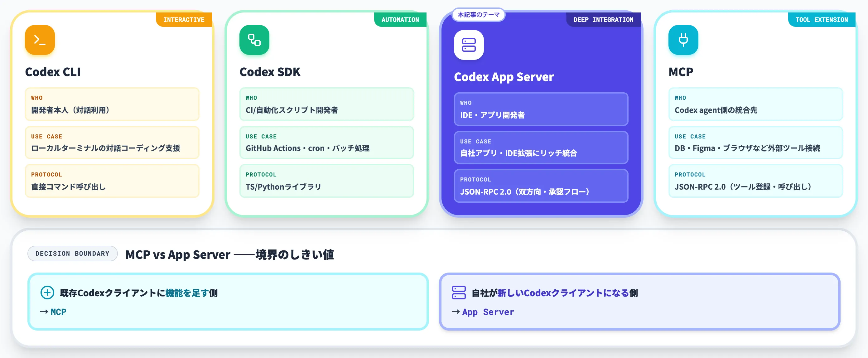Click the Codex SDK heading
Screen dimensions: 868x358
(x=270, y=72)
